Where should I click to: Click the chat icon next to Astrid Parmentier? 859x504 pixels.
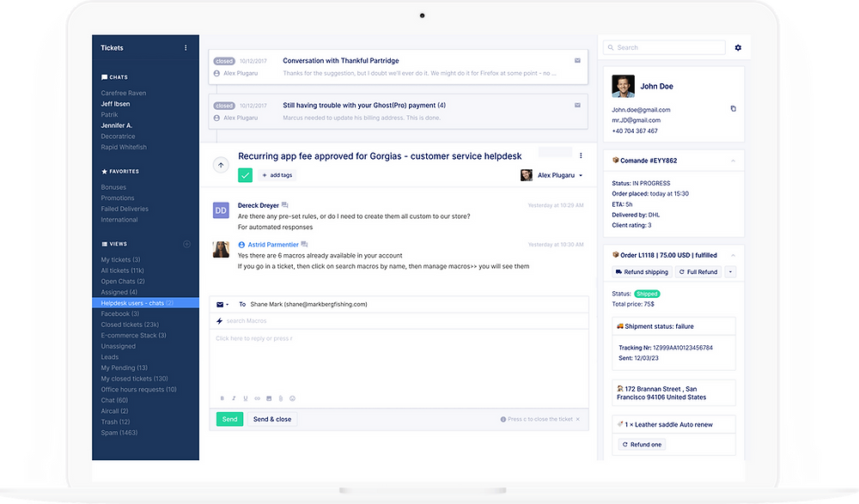click(x=305, y=245)
